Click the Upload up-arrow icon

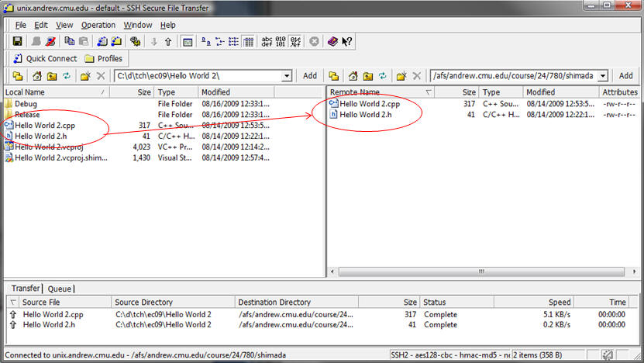pos(168,41)
